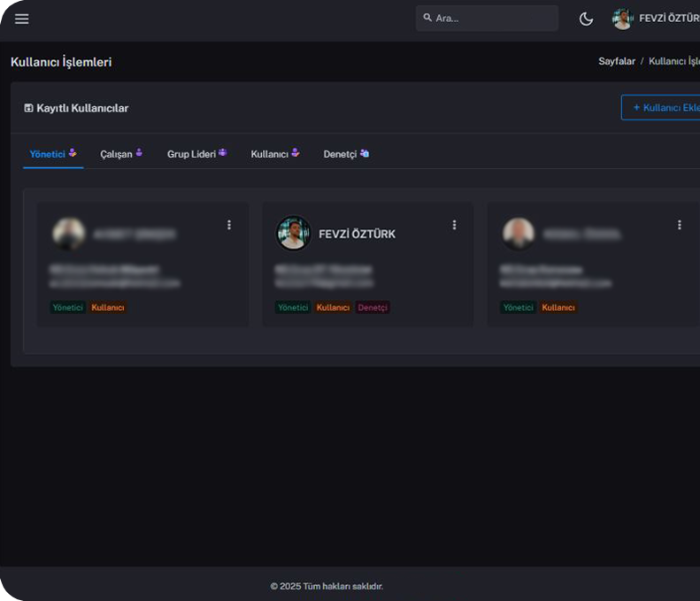Click the third user card's blurred avatar

pos(518,234)
